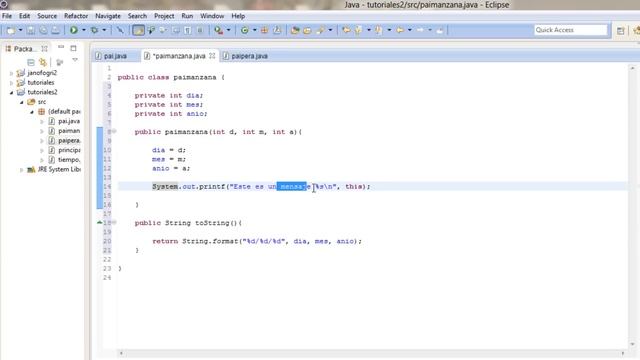The width and height of the screenshot is (640, 360).
Task: Click the New file toolbar icon
Action: coord(11,30)
